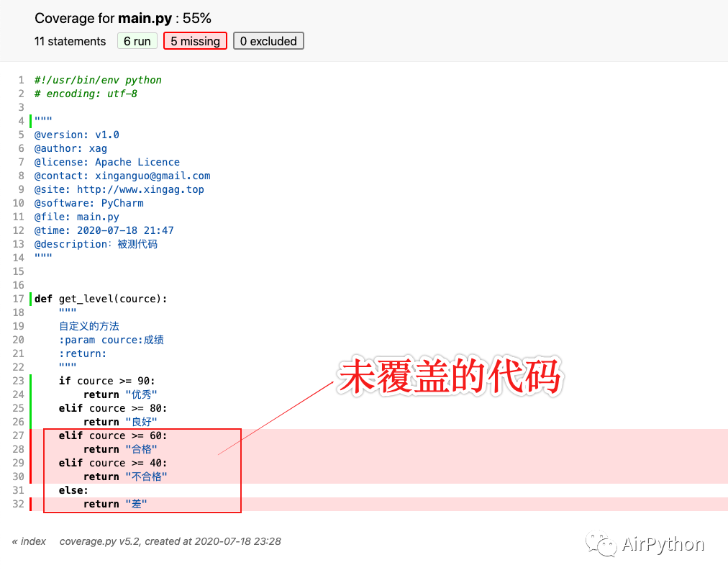Click the 'return "优秀"' statement
Viewport: 728px width, 578px height.
[120, 395]
